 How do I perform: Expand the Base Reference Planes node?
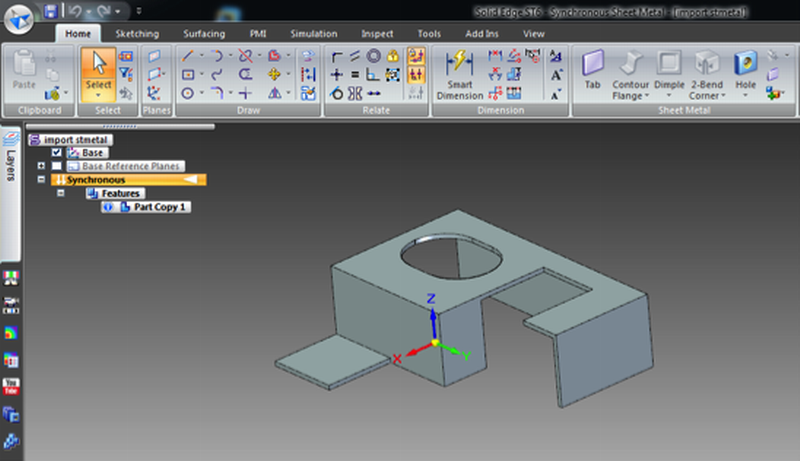(41, 166)
